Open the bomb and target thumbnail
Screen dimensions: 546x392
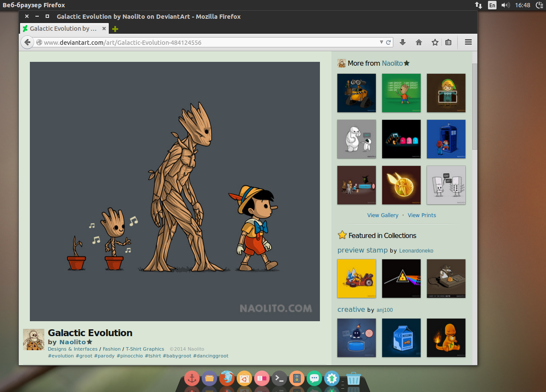[357, 338]
